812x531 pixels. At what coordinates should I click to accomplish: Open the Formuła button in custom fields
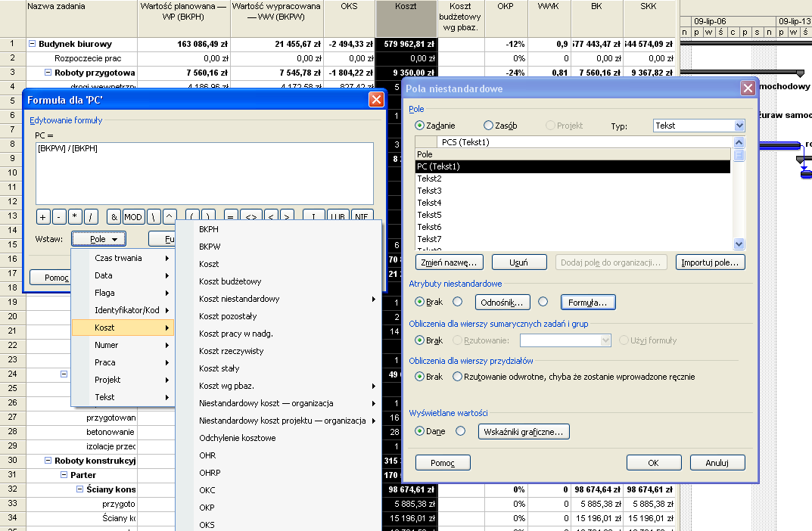(x=588, y=303)
